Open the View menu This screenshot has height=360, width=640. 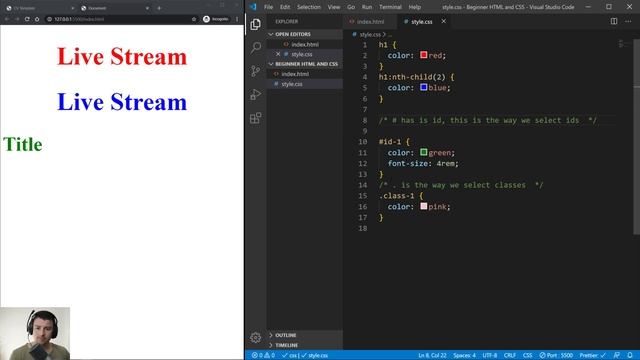tap(333, 7)
